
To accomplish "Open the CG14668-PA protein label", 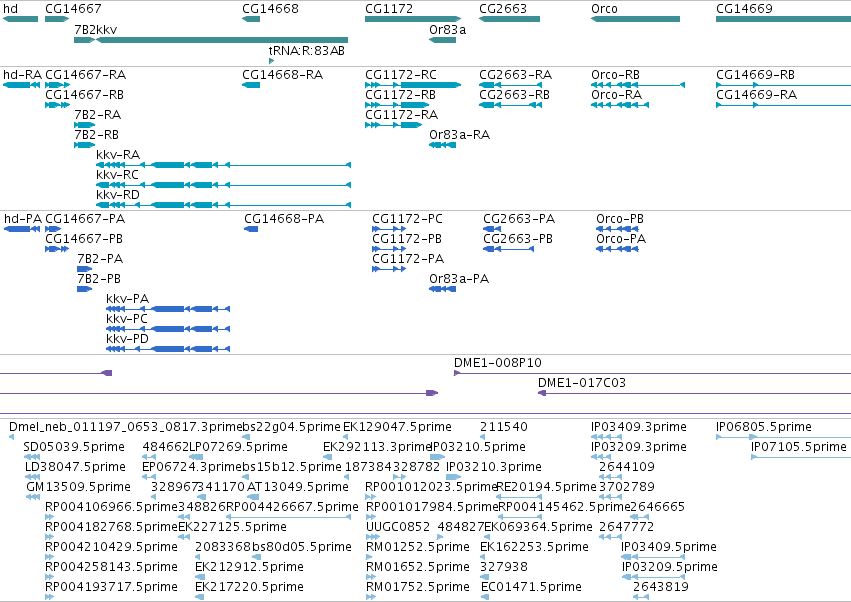I will [284, 219].
